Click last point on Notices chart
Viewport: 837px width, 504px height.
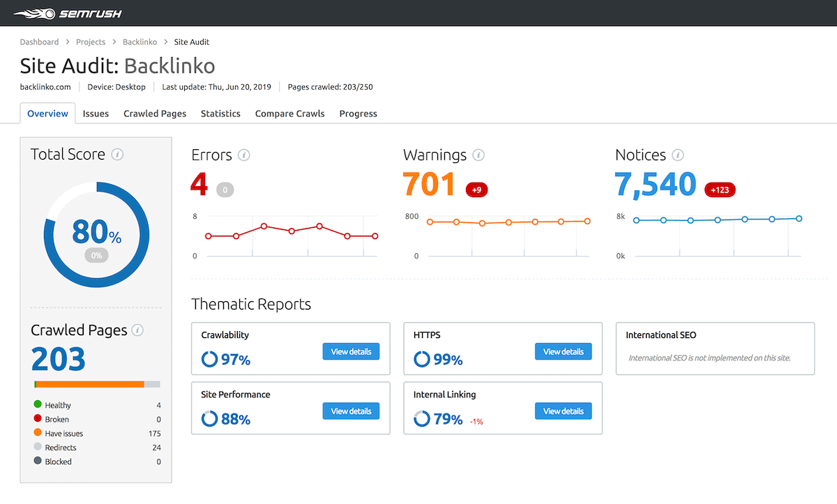pos(799,218)
